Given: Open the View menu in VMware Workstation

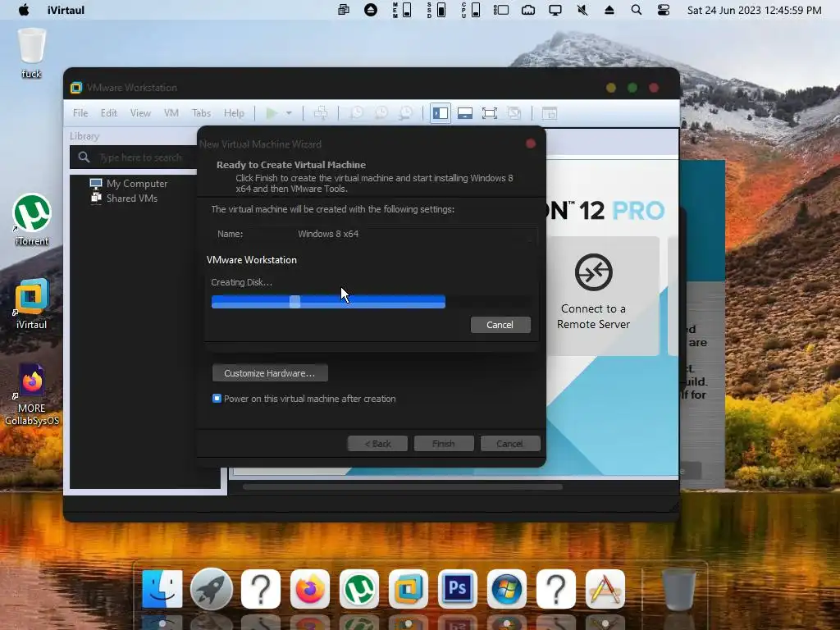Looking at the screenshot, I should (140, 113).
